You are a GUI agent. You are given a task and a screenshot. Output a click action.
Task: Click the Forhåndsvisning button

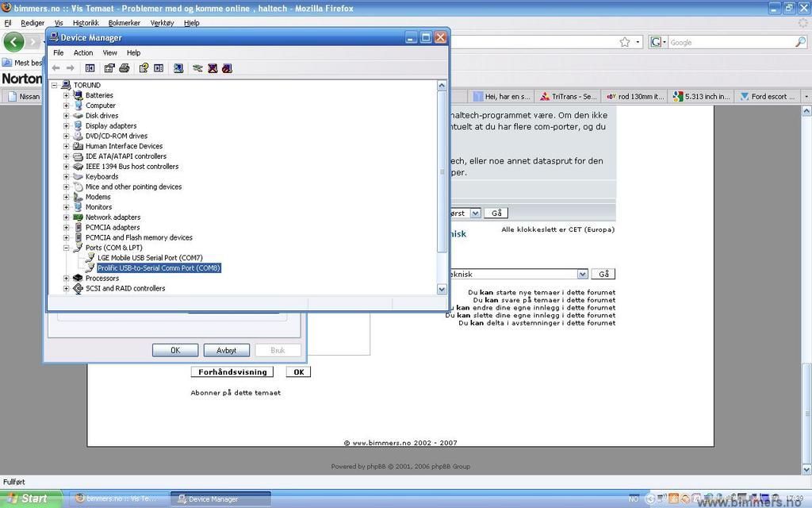tap(232, 372)
